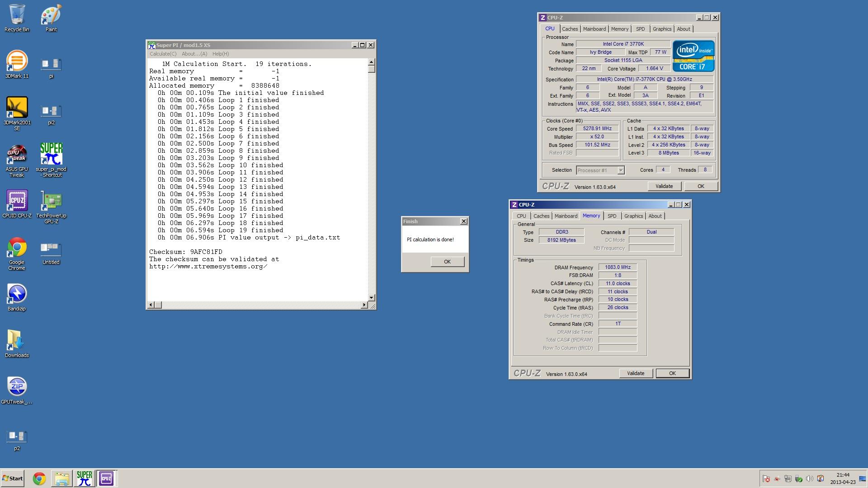Open the Graphics tab in the lower CPU-Z window
This screenshot has height=488, width=868.
point(633,216)
